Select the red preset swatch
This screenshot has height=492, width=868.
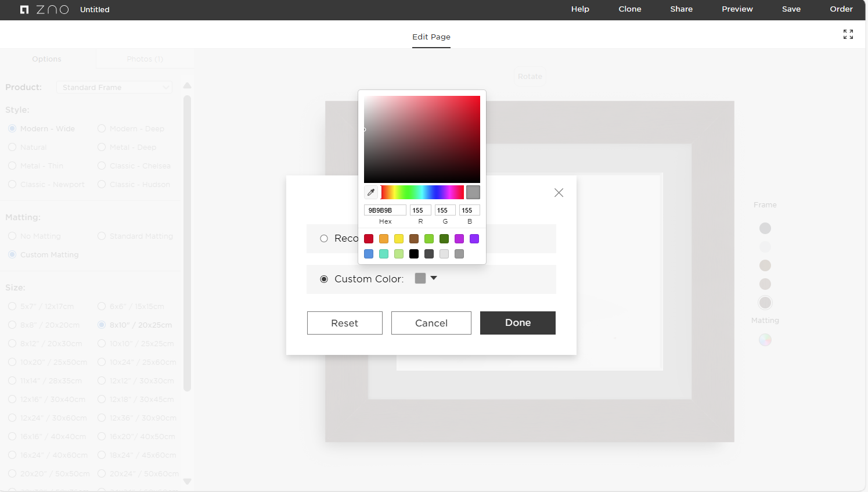[x=369, y=239]
